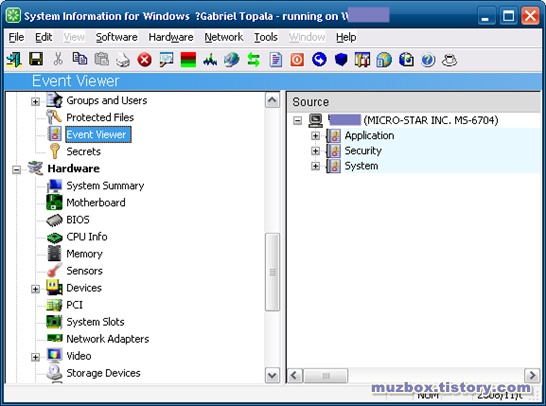This screenshot has height=406, width=546.
Task: Click the Hardware section icon in tree
Action: tap(35, 169)
